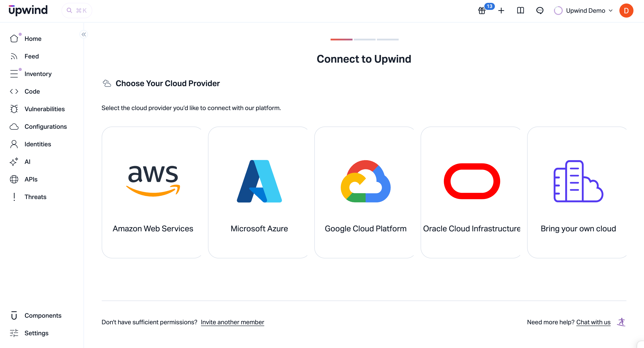Viewport: 644px width, 348px height.
Task: Open APIs in the sidebar
Action: [x=31, y=179]
